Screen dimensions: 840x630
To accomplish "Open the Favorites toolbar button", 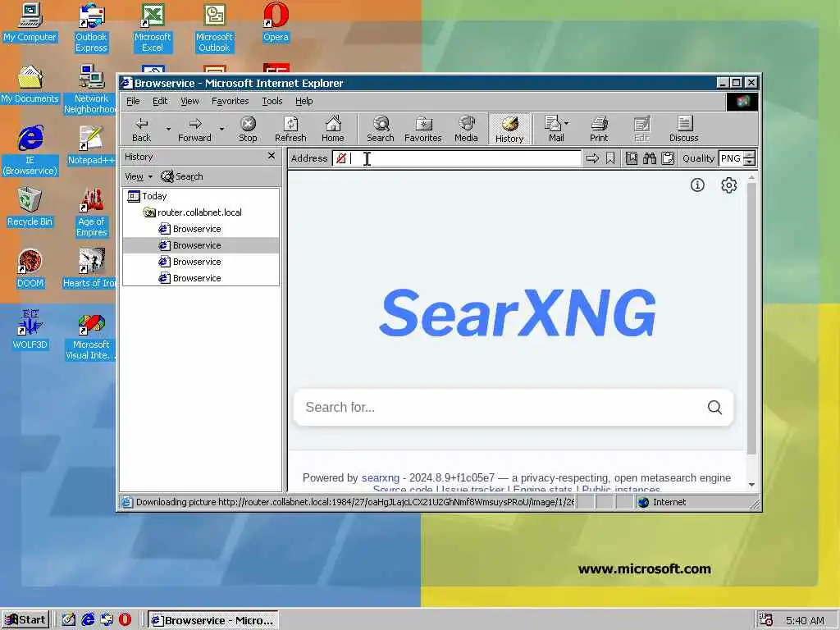I will click(x=422, y=129).
